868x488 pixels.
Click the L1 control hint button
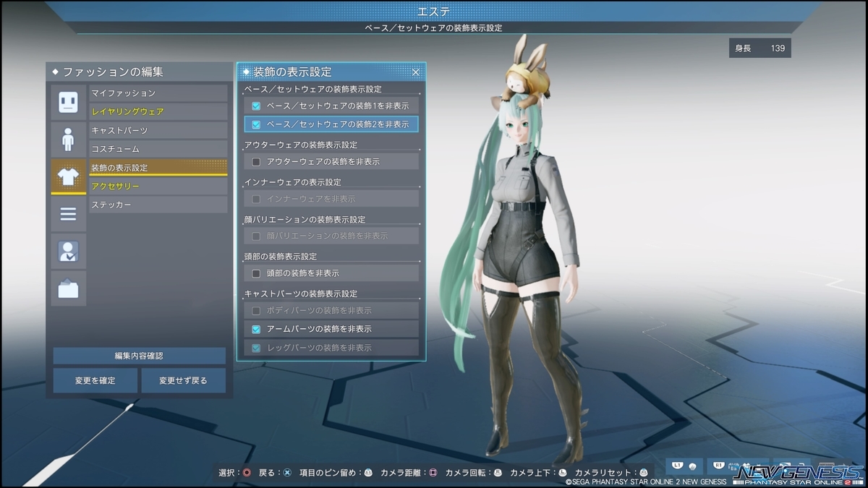click(x=684, y=466)
